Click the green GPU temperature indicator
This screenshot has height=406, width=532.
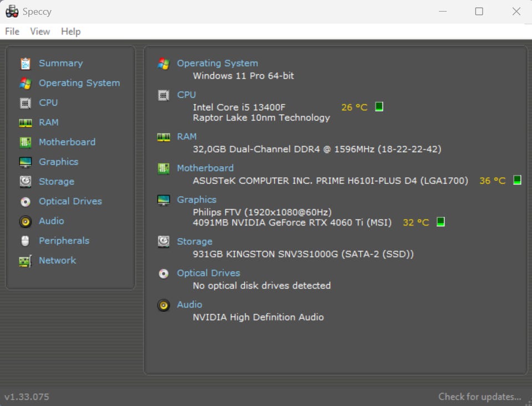(x=441, y=222)
